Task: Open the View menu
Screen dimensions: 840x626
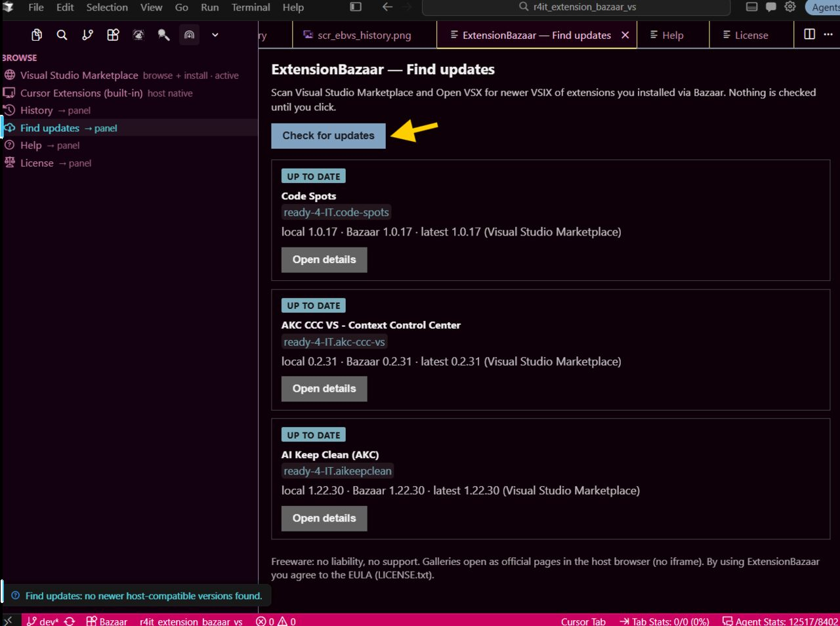Action: 151,7
